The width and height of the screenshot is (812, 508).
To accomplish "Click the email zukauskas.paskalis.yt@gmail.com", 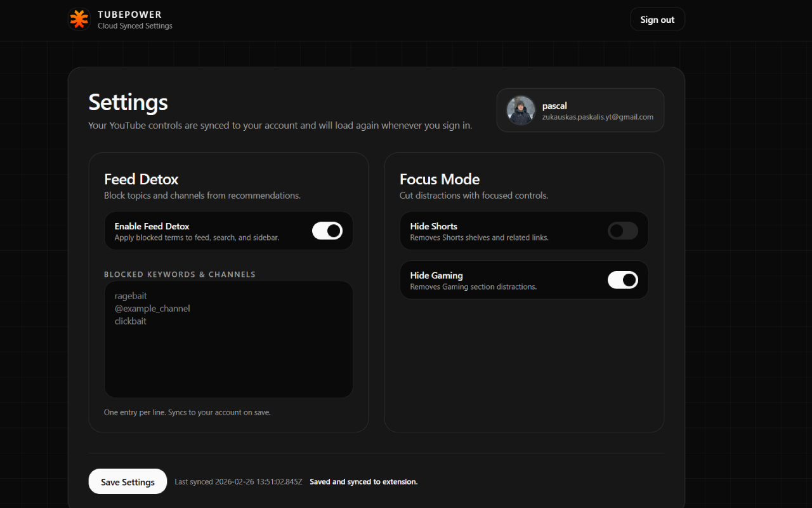I will pyautogui.click(x=598, y=116).
